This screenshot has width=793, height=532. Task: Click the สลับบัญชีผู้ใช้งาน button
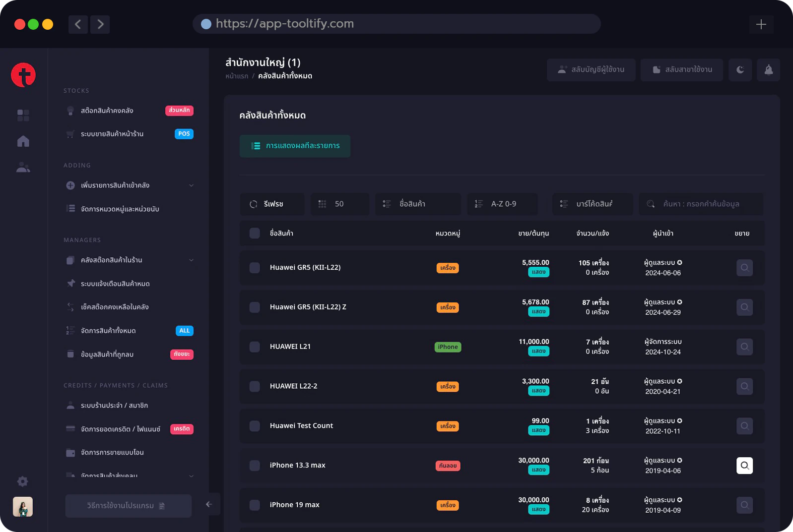pyautogui.click(x=591, y=70)
